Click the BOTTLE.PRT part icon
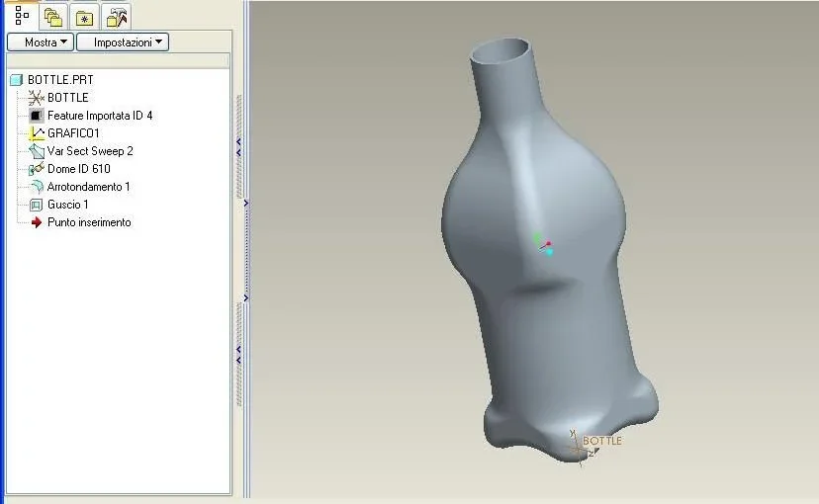Image resolution: width=819 pixels, height=504 pixels. click(x=16, y=80)
